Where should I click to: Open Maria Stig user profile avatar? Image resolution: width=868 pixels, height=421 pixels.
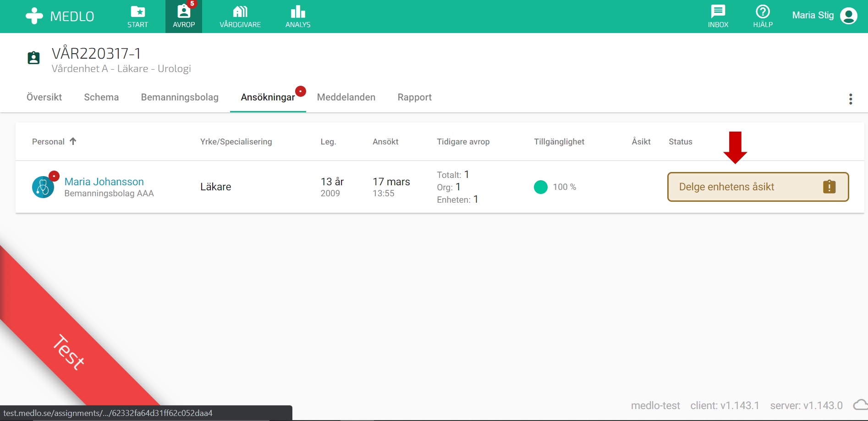click(x=849, y=16)
